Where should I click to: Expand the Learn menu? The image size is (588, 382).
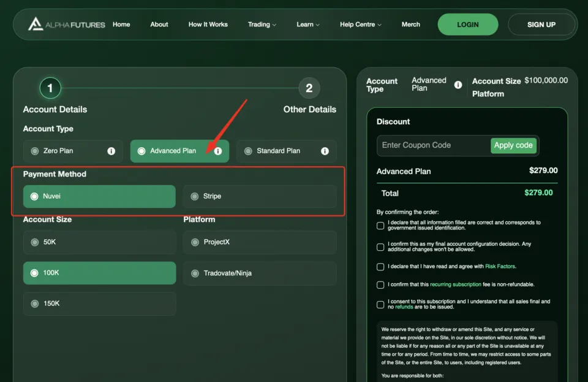307,25
